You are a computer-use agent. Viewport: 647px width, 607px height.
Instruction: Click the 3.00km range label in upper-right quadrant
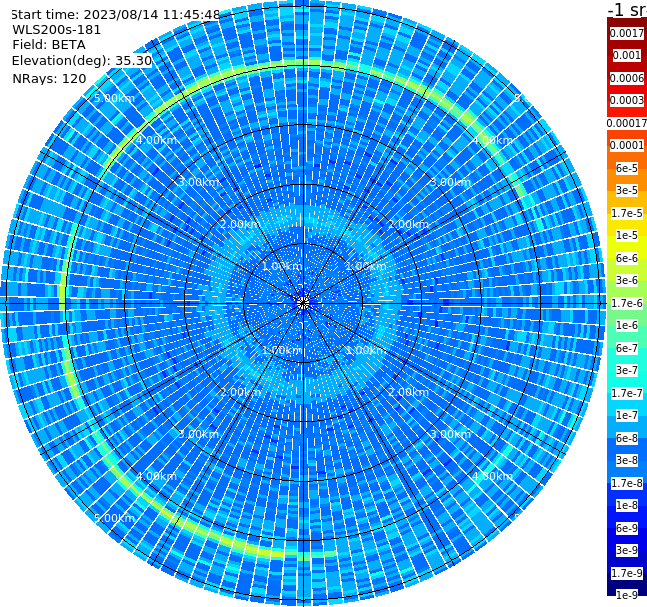coord(450,182)
